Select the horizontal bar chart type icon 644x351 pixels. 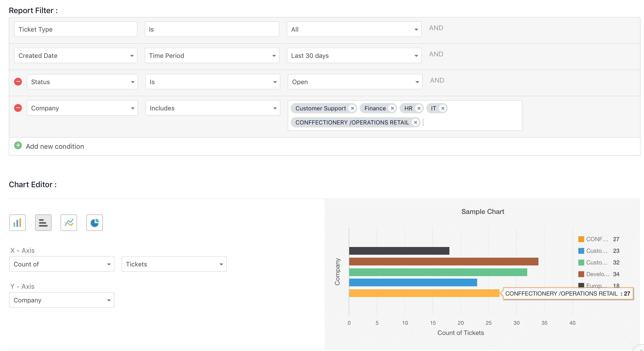pyautogui.click(x=43, y=222)
